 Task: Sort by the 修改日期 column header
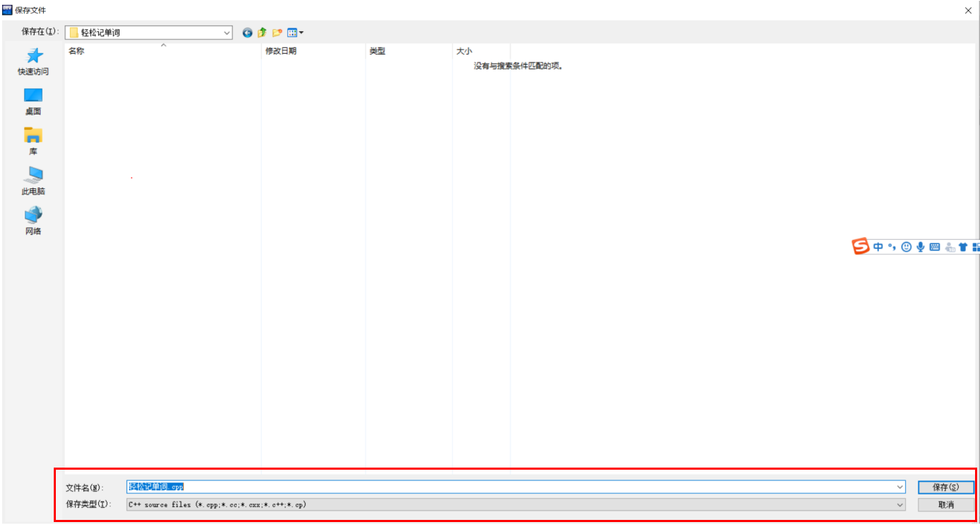click(x=313, y=51)
